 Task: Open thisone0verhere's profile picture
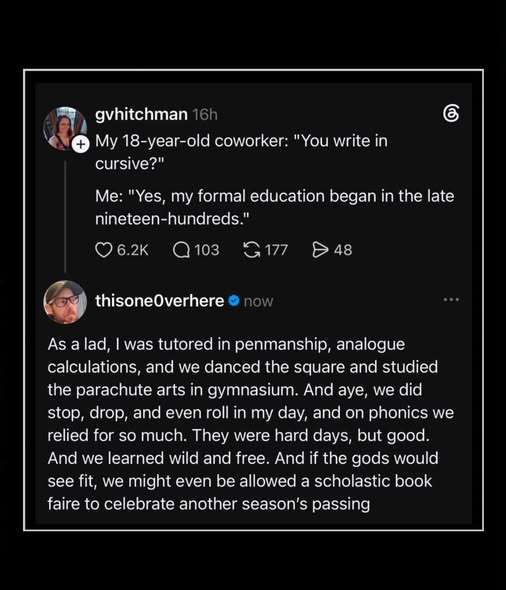coord(65,302)
